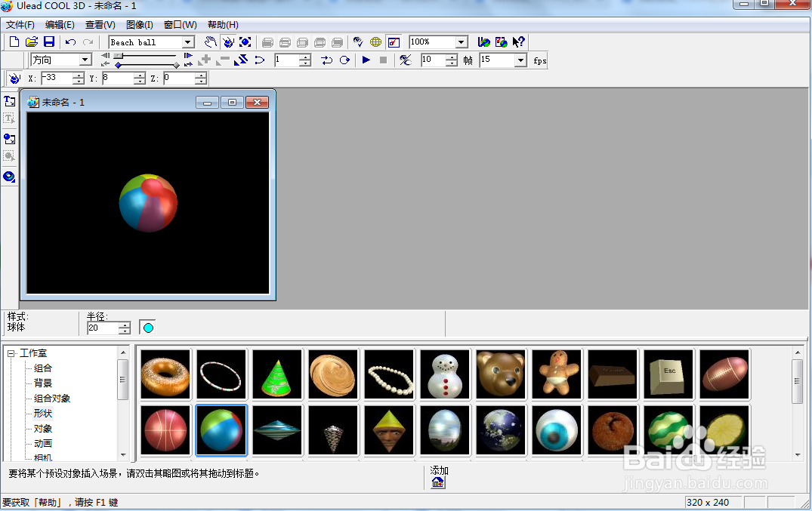The image size is (812, 511).
Task: Select 组合对象 in the library tree
Action: 52,398
